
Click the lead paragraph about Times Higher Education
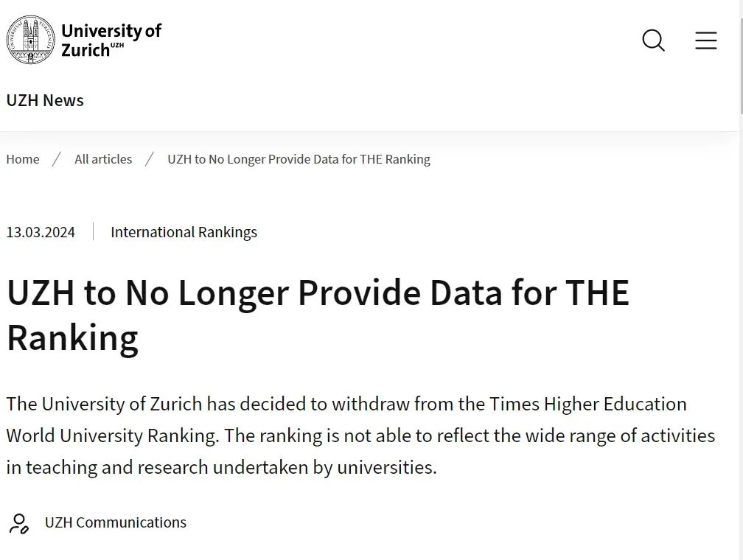click(x=360, y=435)
